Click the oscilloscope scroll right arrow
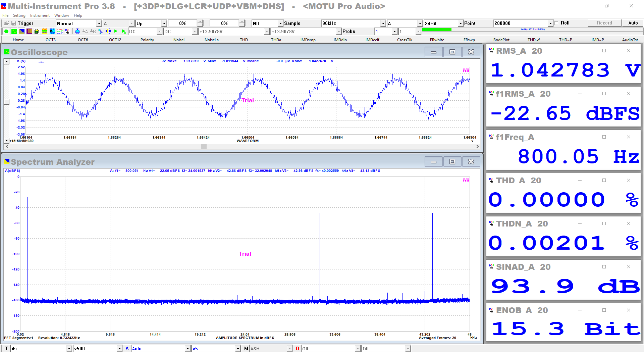The width and height of the screenshot is (644, 352). 478,147
